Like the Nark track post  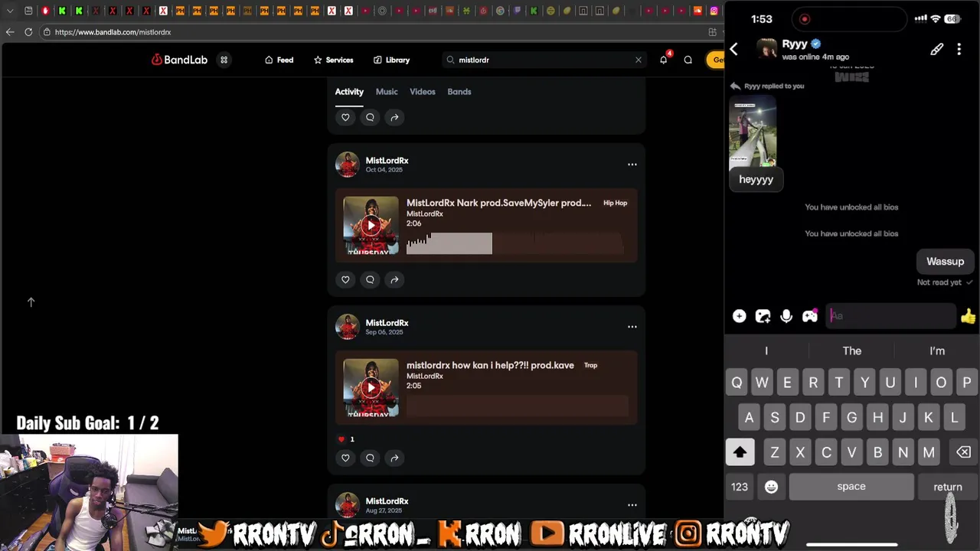(x=345, y=279)
